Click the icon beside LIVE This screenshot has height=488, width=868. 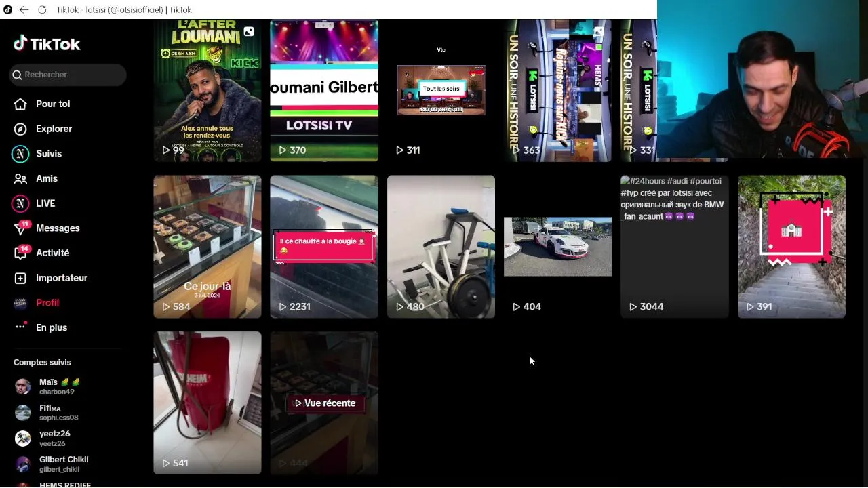(x=20, y=203)
